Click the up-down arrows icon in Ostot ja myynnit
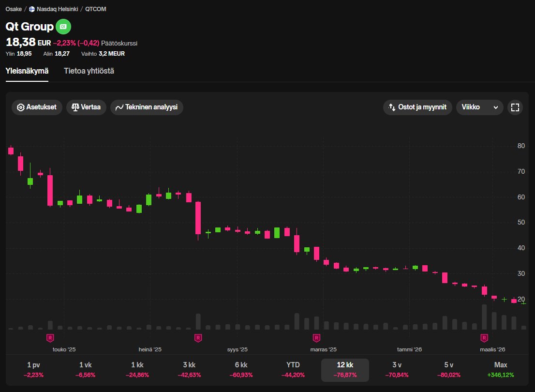 tap(392, 107)
